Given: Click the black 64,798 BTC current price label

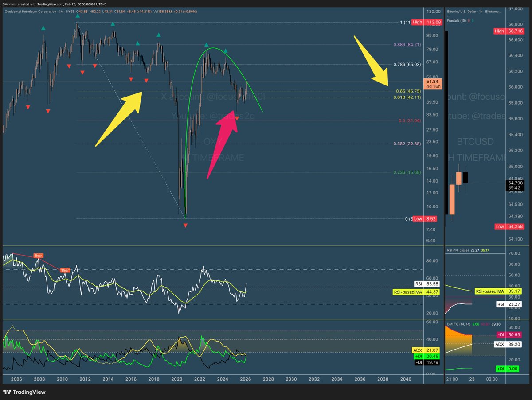Looking at the screenshot, I should point(514,185).
